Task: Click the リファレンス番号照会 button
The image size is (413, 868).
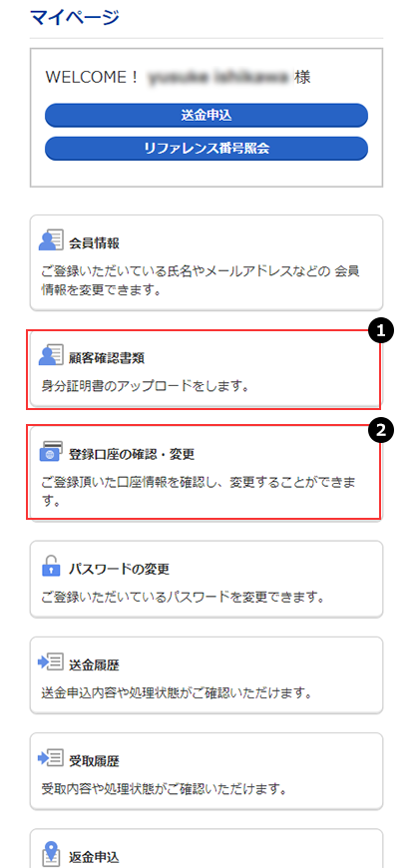Action: [206, 149]
